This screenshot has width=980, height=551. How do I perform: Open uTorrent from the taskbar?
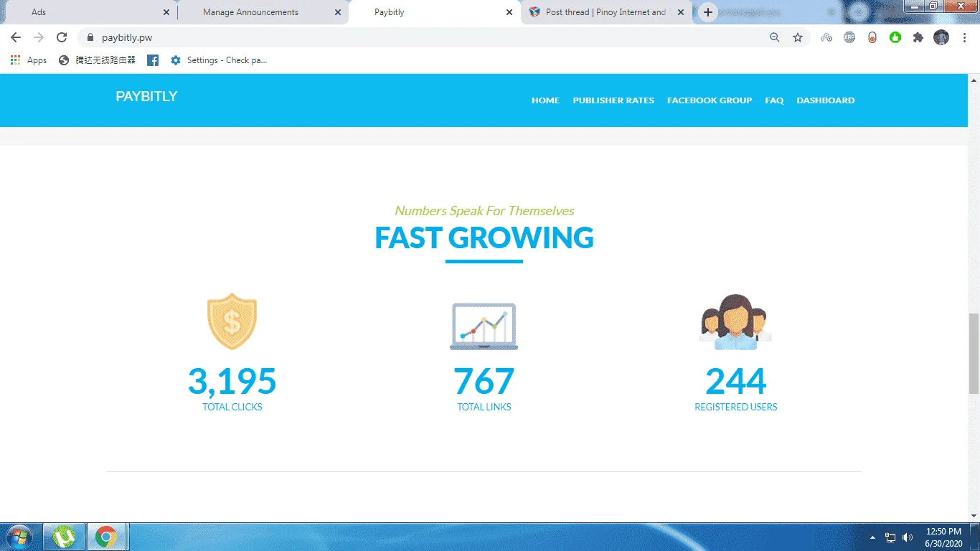click(x=65, y=537)
